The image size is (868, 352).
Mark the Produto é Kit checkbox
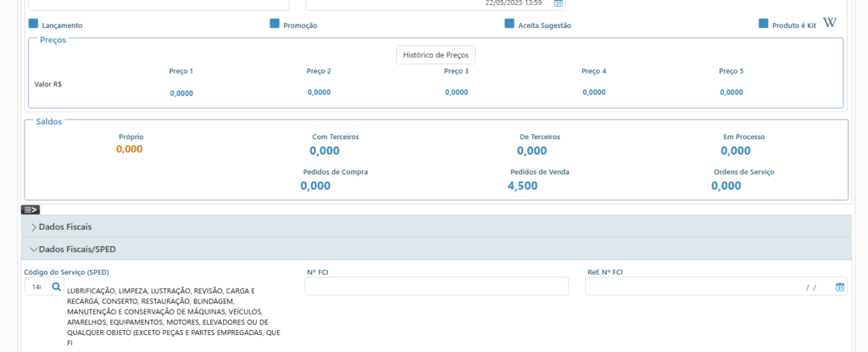764,24
